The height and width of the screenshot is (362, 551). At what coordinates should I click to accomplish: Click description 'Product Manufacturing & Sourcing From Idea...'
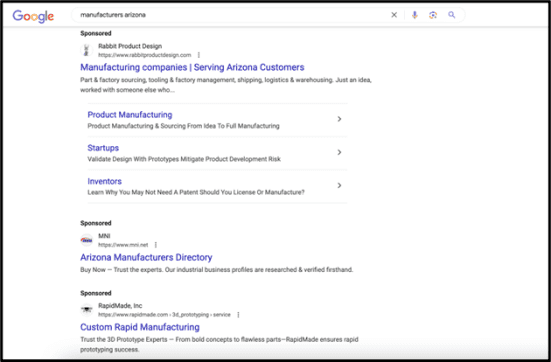point(183,126)
